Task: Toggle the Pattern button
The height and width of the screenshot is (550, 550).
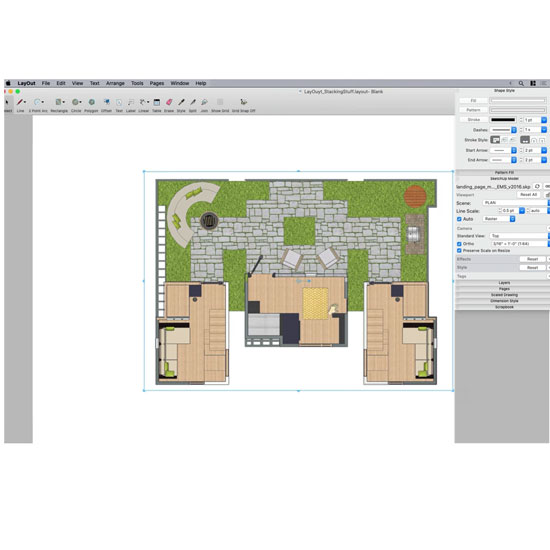Action: 473,110
